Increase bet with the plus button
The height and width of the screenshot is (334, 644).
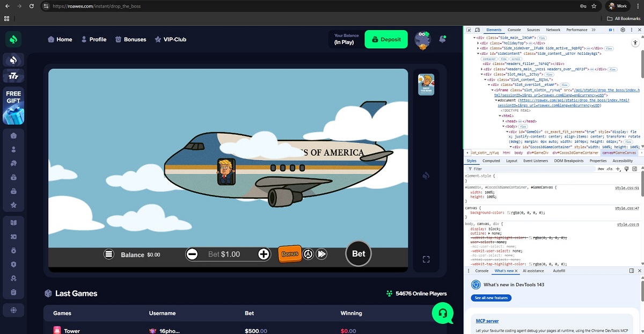tap(264, 254)
